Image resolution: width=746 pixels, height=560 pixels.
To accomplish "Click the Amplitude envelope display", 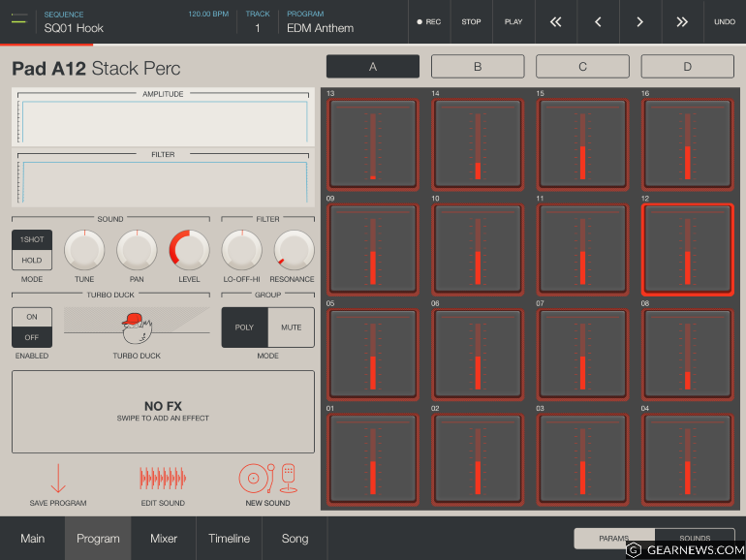I will pyautogui.click(x=163, y=117).
